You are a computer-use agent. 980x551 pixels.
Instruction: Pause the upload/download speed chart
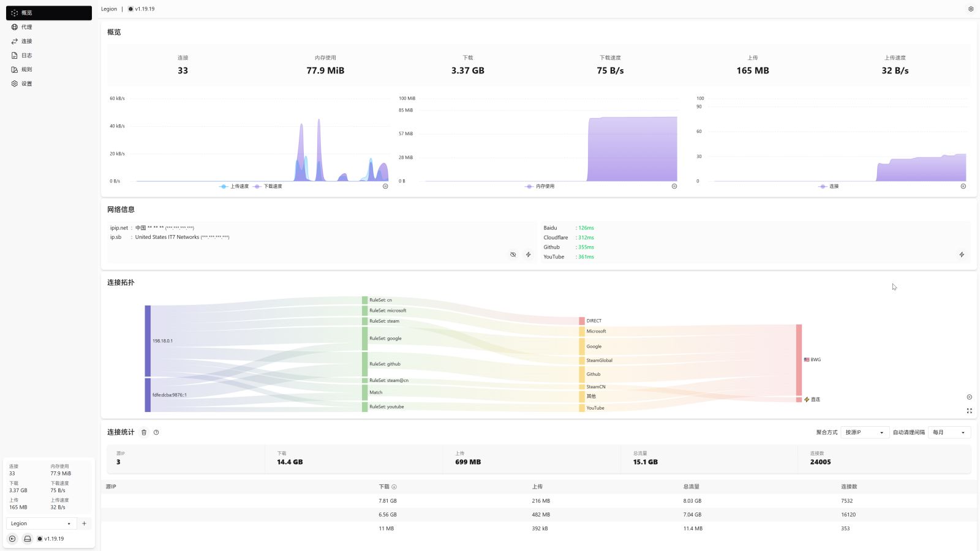(385, 186)
